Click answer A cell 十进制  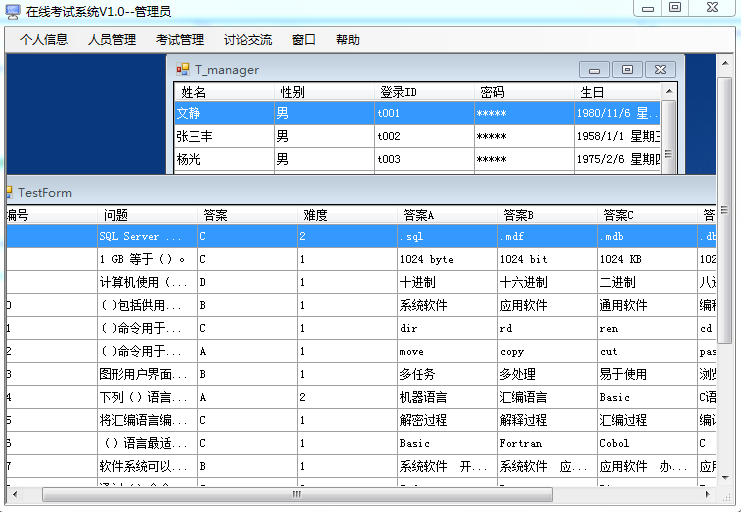[448, 282]
